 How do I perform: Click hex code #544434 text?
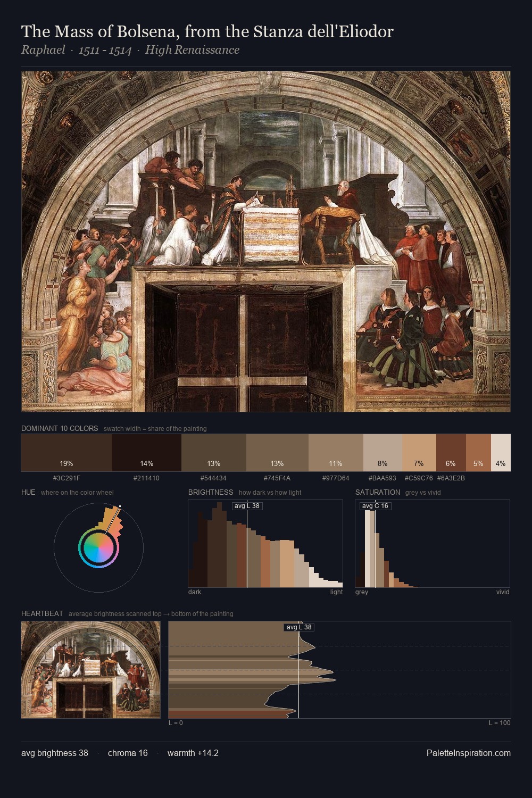(x=213, y=478)
